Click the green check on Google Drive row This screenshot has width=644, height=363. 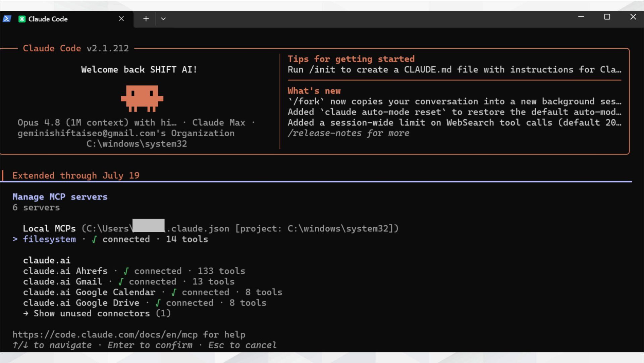click(x=158, y=303)
